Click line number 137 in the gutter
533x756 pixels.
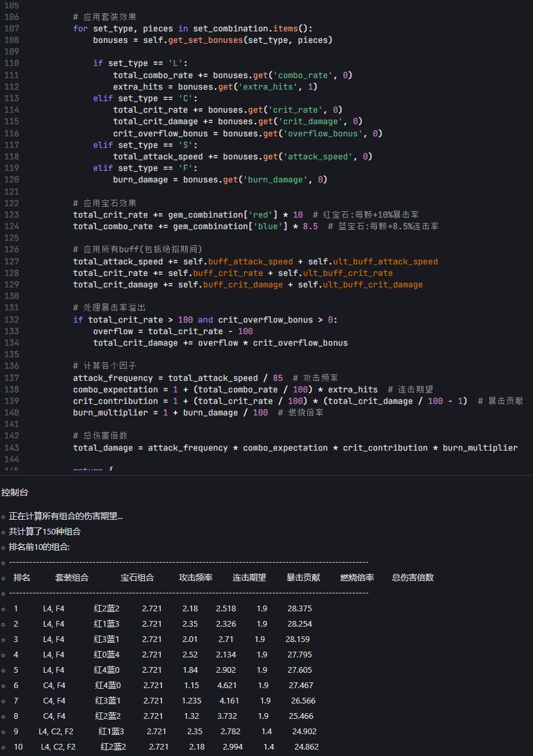[x=12, y=378]
